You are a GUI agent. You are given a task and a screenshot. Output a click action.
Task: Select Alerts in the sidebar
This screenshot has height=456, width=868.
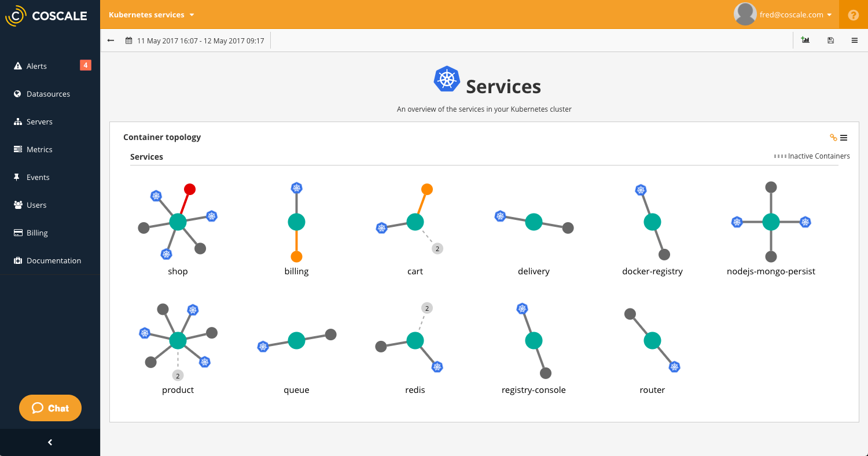point(37,65)
